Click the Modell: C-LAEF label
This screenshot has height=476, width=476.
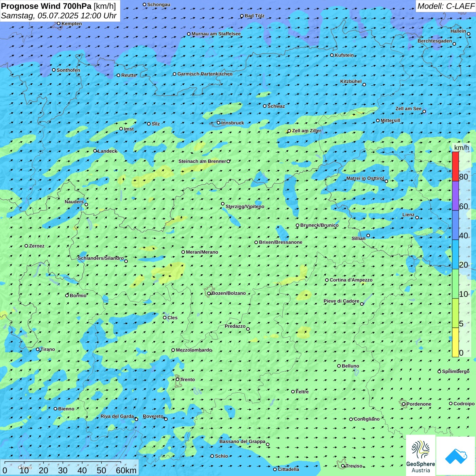coord(445,6)
